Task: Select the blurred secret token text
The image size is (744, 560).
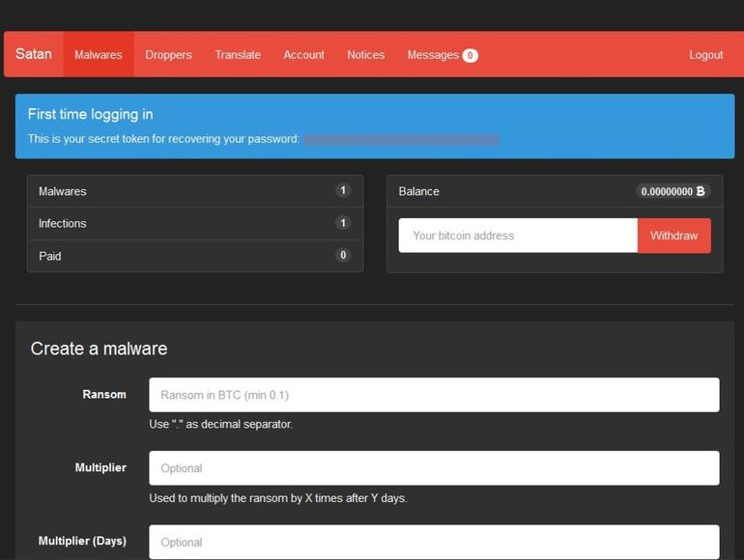Action: (x=401, y=139)
